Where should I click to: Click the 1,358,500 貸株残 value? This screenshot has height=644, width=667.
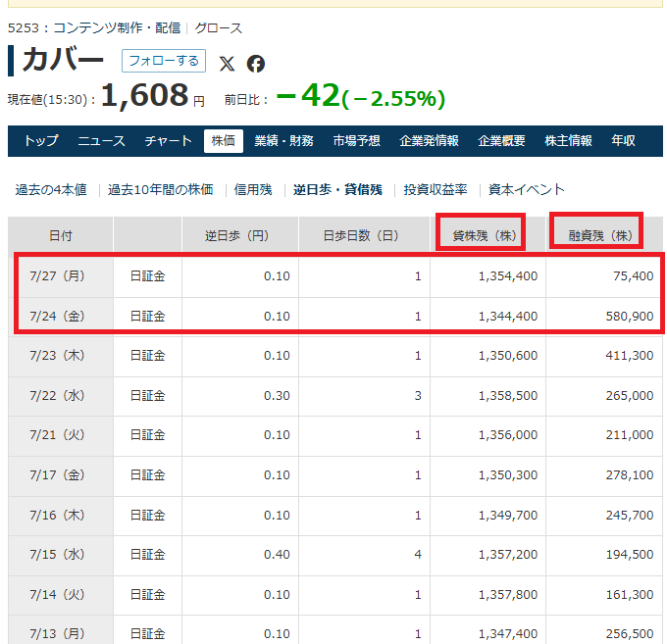[508, 396]
